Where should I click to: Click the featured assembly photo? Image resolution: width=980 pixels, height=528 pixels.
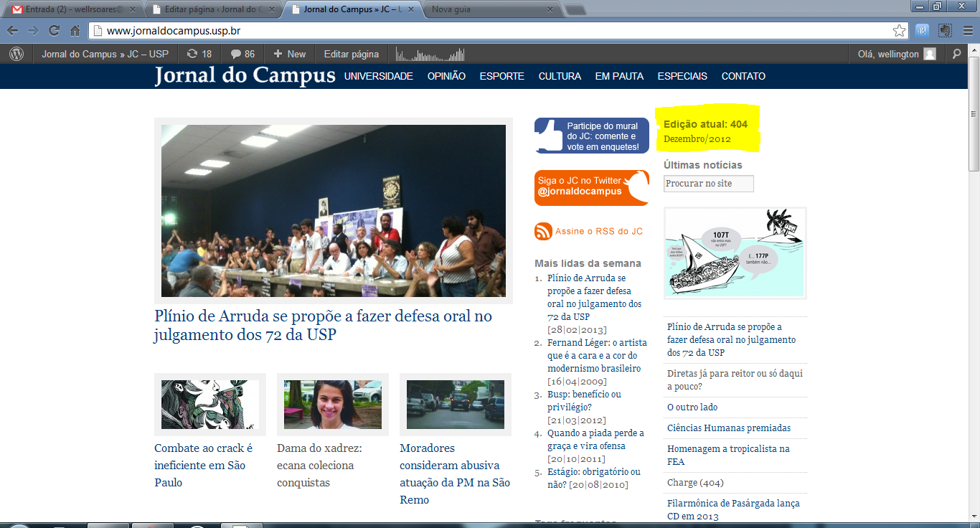tap(334, 211)
